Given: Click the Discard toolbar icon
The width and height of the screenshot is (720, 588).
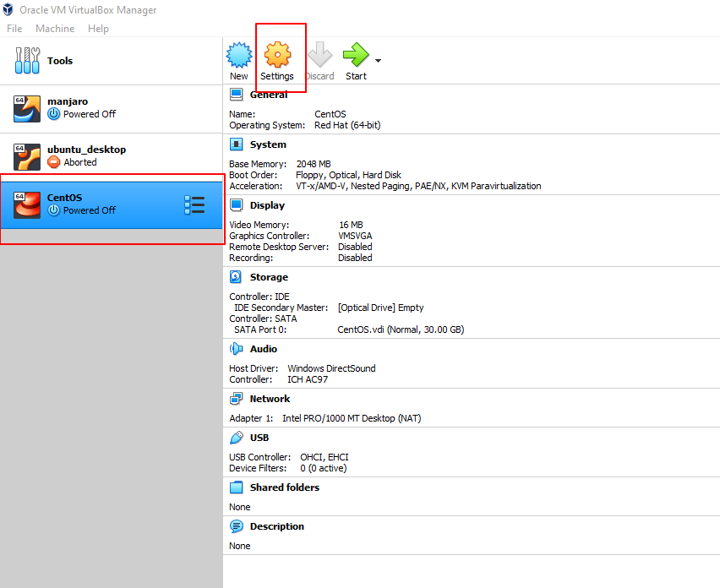Looking at the screenshot, I should point(320,55).
